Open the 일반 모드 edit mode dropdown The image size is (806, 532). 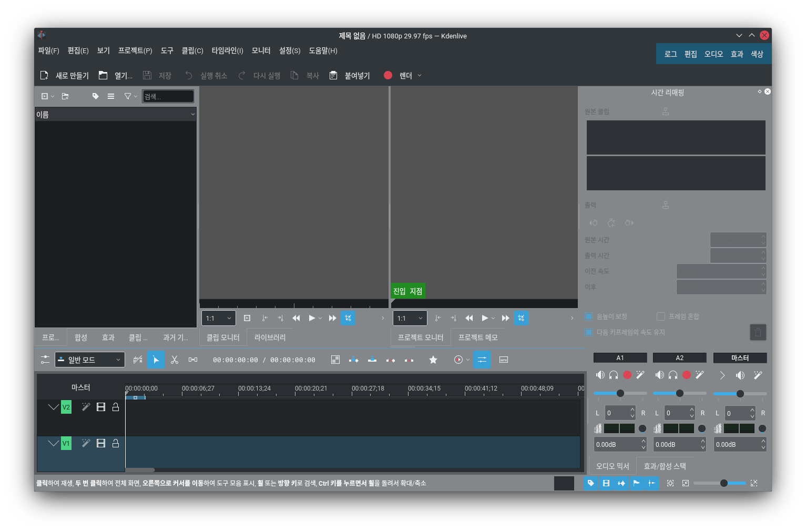pos(90,360)
